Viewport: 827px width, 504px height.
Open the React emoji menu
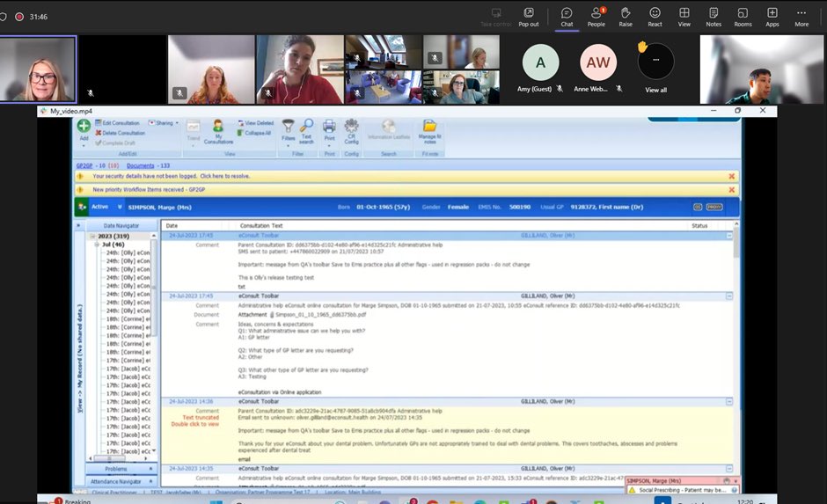point(655,17)
